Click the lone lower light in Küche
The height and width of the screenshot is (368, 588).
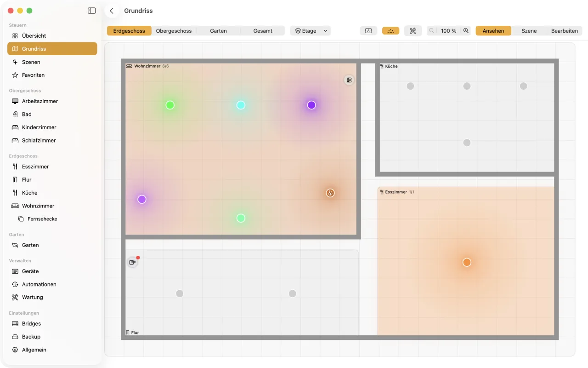click(x=467, y=143)
